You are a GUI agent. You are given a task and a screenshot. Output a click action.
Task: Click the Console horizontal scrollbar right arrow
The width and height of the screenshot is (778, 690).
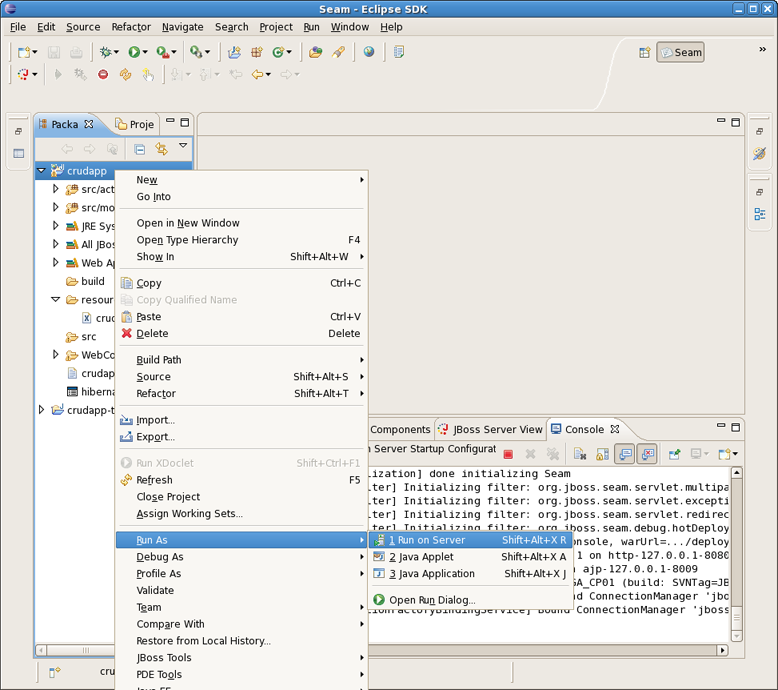coord(722,650)
